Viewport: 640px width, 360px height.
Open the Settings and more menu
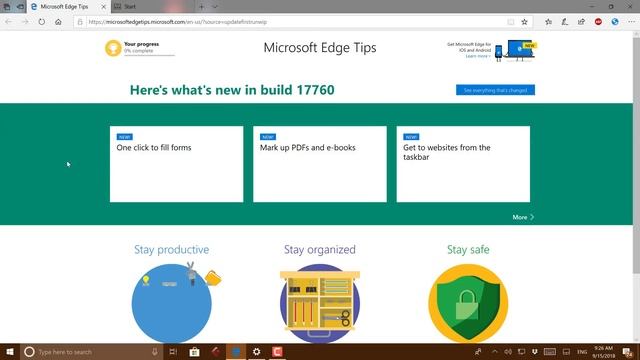631,22
